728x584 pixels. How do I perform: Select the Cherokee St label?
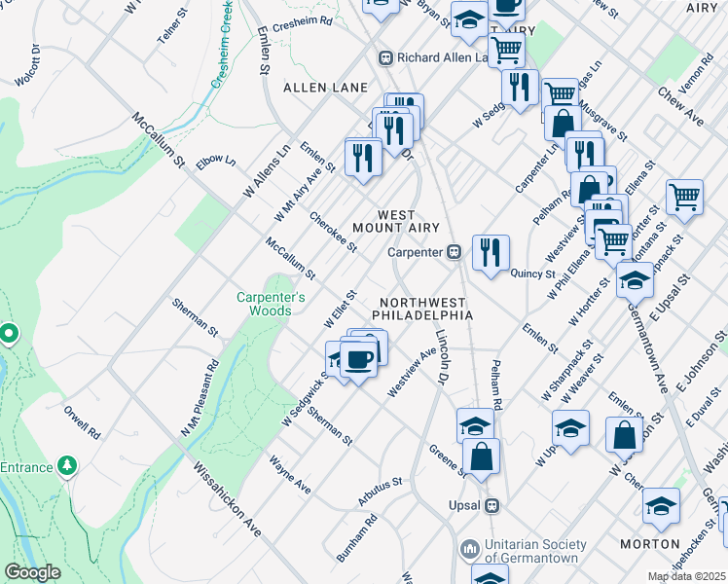pyautogui.click(x=334, y=232)
